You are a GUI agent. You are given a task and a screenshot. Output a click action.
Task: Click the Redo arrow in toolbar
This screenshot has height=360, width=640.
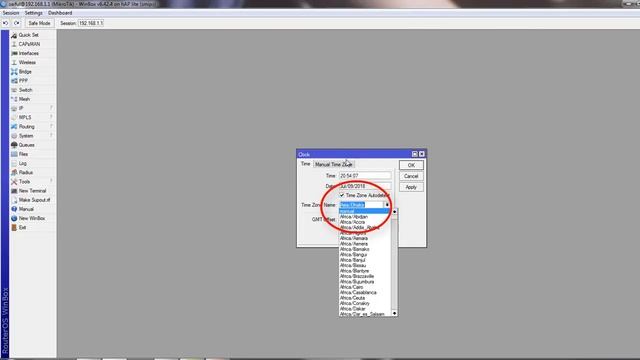[x=17, y=23]
